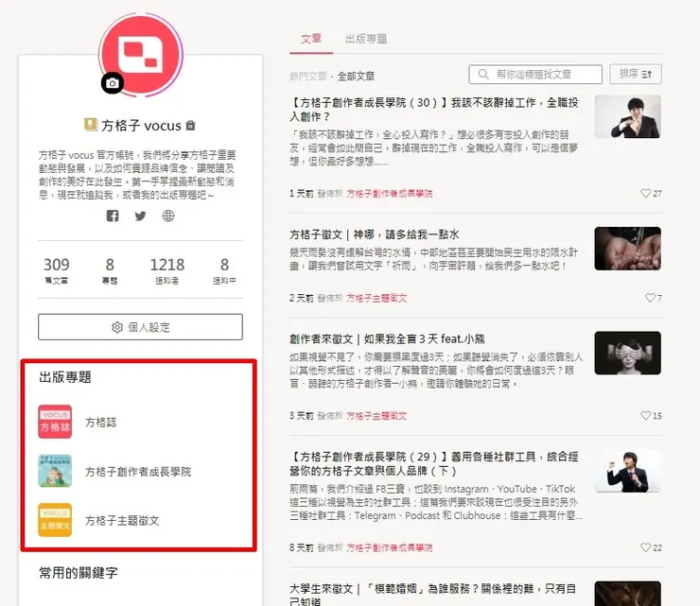Click the 8 天前 timestamp

pos(302,548)
